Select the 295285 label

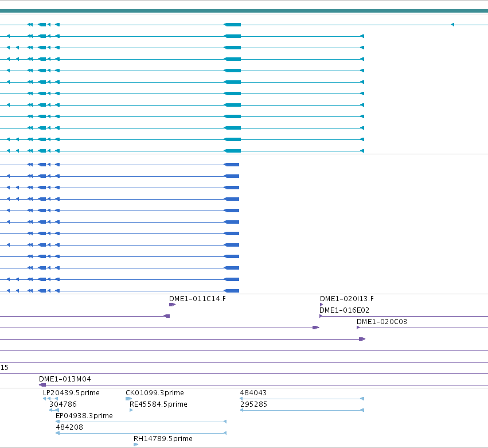[253, 404]
